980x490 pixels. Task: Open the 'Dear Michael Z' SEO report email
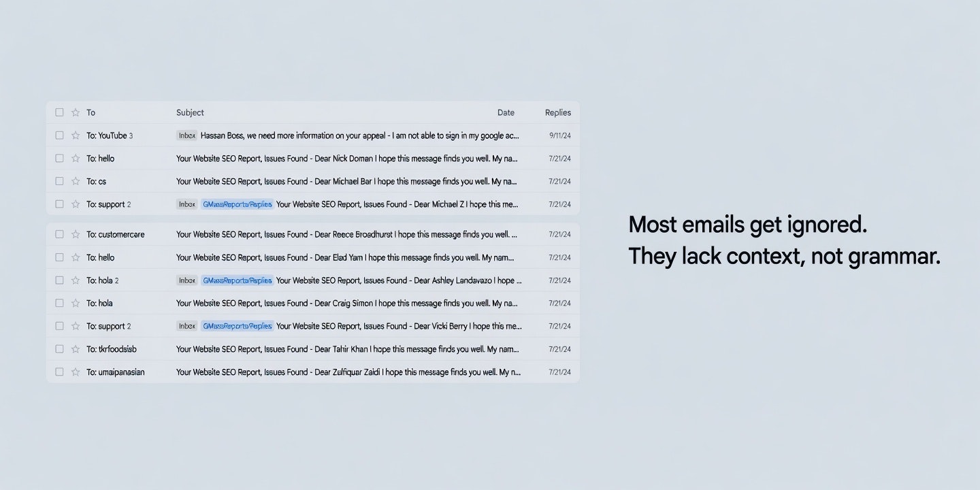coord(397,204)
